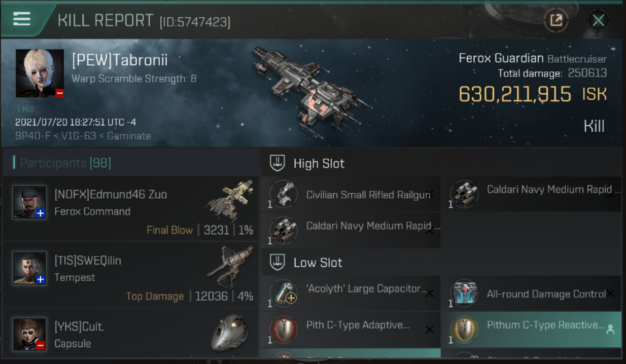Image resolution: width=626 pixels, height=364 pixels.
Task: Click the share kill report icon
Action: click(556, 20)
